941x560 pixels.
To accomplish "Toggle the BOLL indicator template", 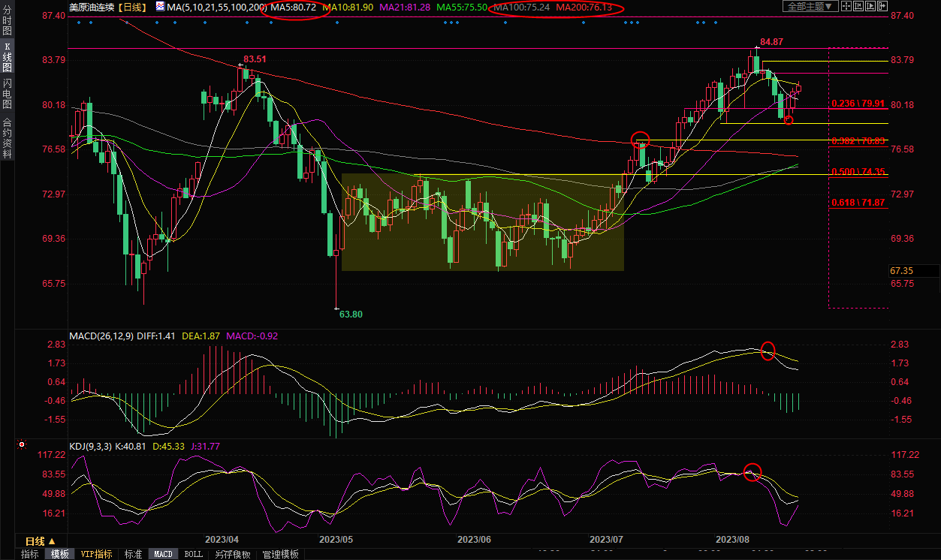I will (x=193, y=554).
